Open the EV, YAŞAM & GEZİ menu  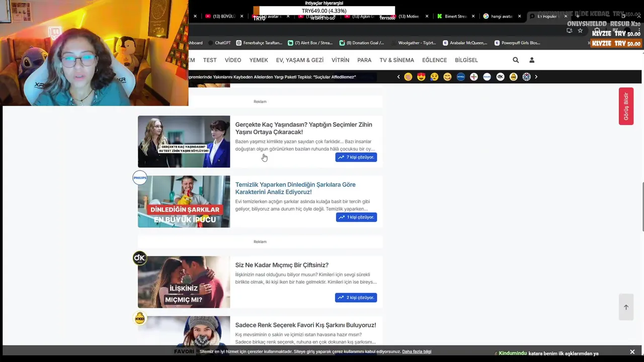click(x=300, y=60)
